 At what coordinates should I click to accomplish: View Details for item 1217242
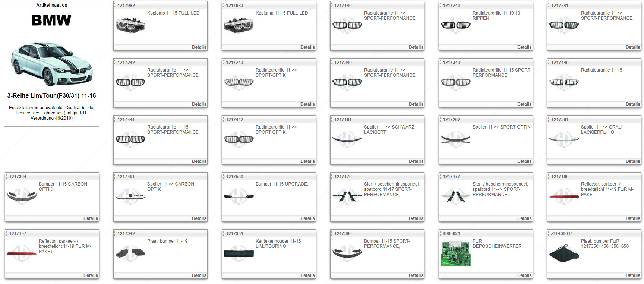199,104
